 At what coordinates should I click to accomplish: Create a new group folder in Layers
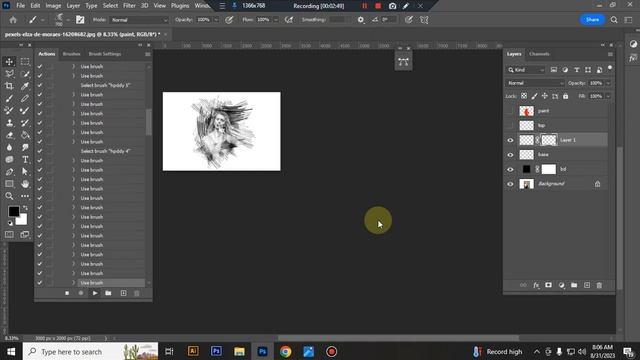coord(574,285)
